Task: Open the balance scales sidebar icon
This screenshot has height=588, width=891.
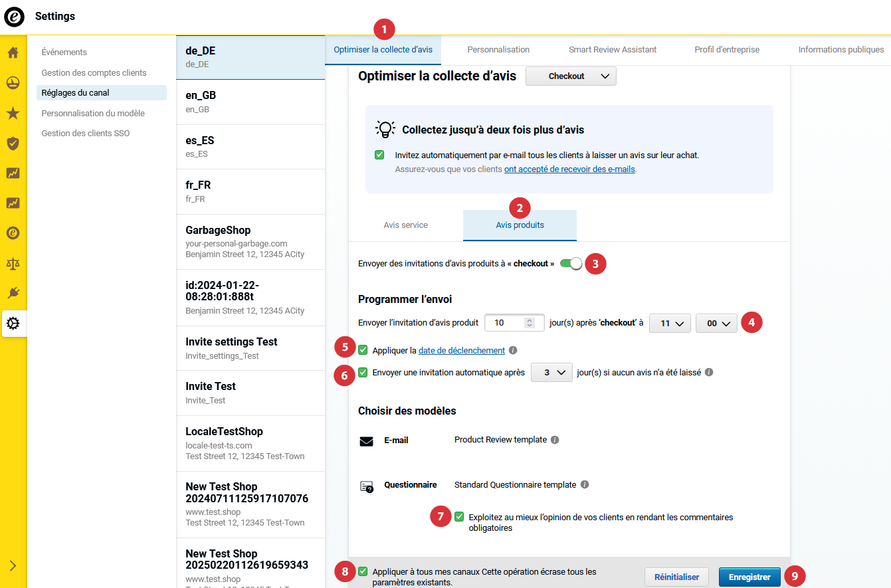Action: click(x=13, y=263)
